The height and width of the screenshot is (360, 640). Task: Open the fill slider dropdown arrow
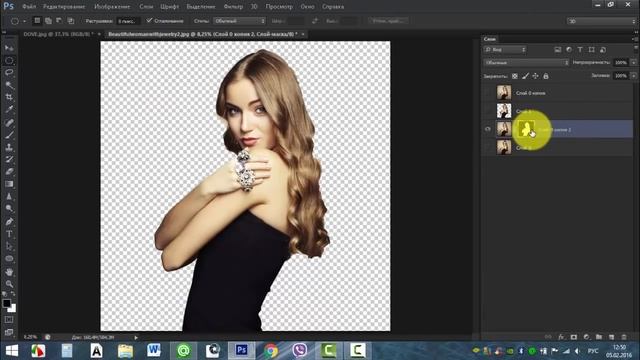pos(633,76)
